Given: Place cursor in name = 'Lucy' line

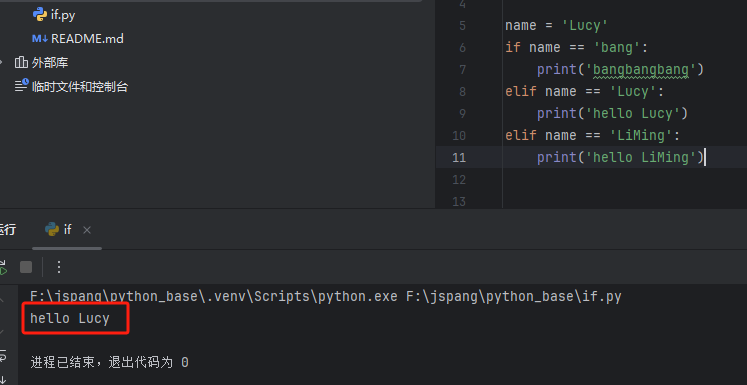Looking at the screenshot, I should (556, 25).
